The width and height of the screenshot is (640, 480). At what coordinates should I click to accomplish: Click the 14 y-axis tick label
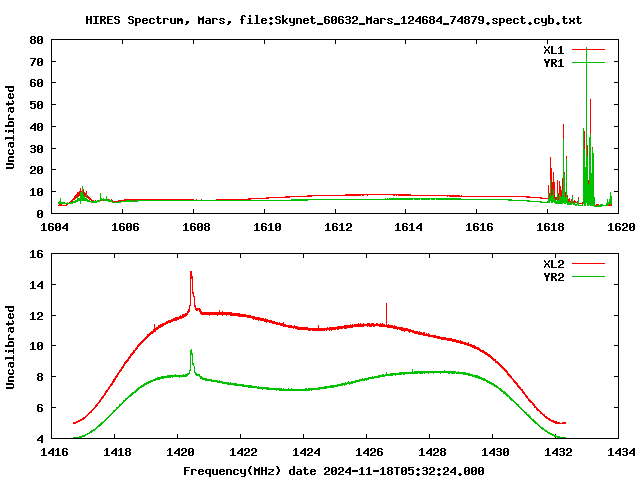(36, 285)
